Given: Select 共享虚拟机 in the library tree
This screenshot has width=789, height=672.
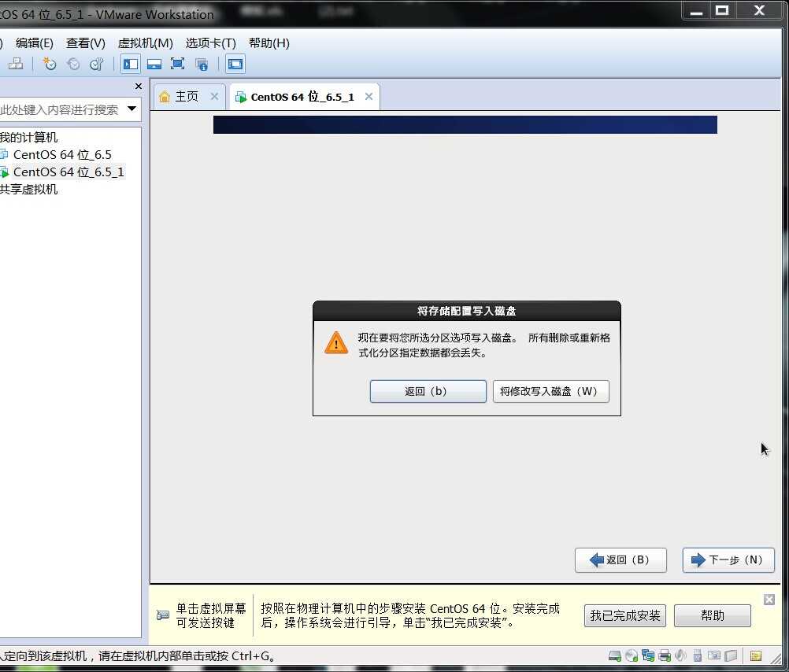Looking at the screenshot, I should tap(28, 189).
